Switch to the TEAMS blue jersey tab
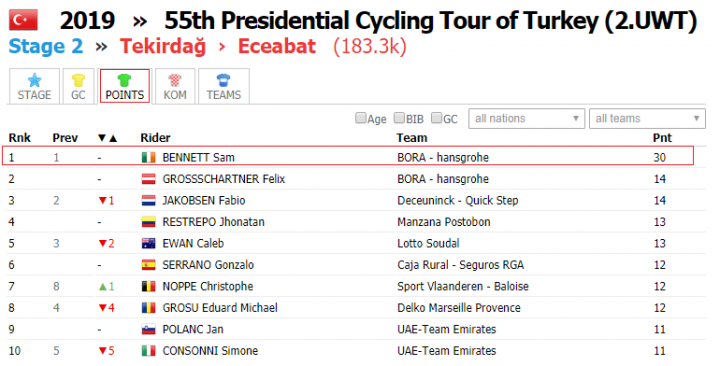This screenshot has width=720, height=366. coord(224,86)
